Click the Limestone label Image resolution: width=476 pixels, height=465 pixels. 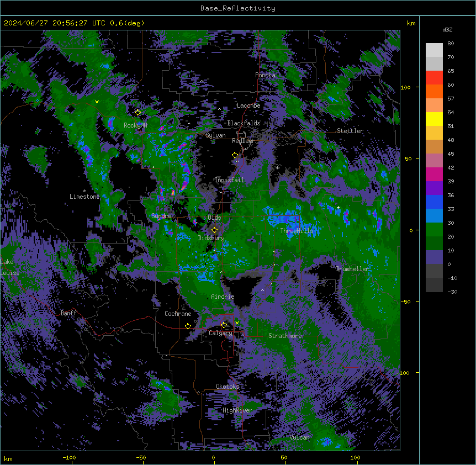[x=84, y=197]
